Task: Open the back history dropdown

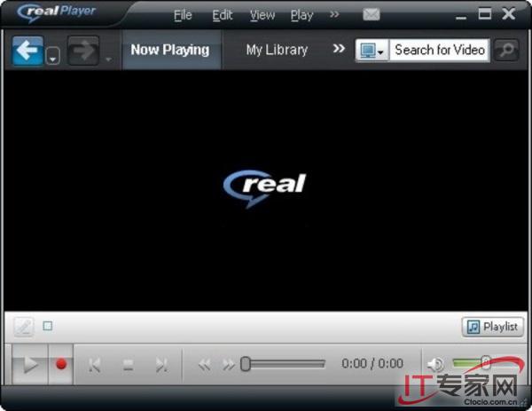Action: (x=53, y=58)
